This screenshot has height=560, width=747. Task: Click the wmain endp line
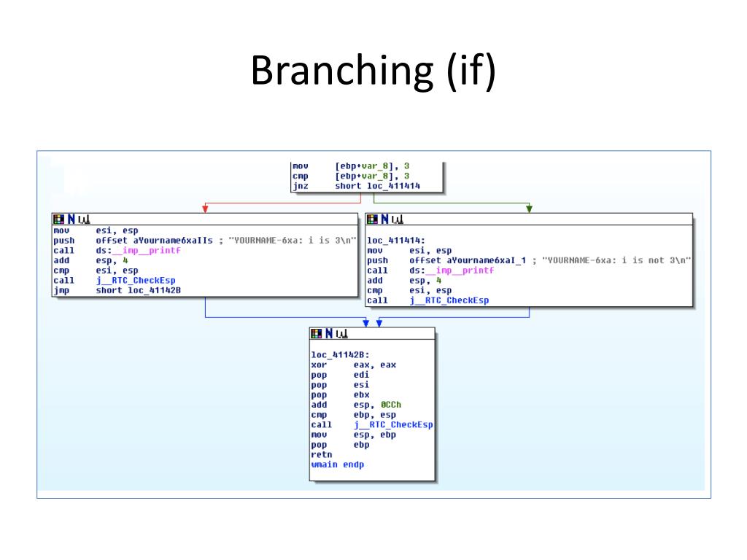point(337,464)
